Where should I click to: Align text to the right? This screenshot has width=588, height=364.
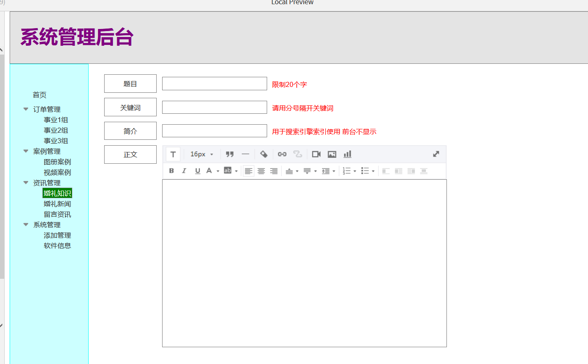pyautogui.click(x=274, y=171)
